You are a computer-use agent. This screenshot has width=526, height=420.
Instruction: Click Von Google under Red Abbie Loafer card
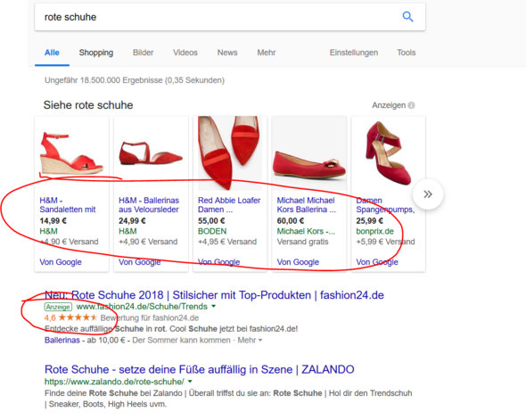[x=218, y=262]
